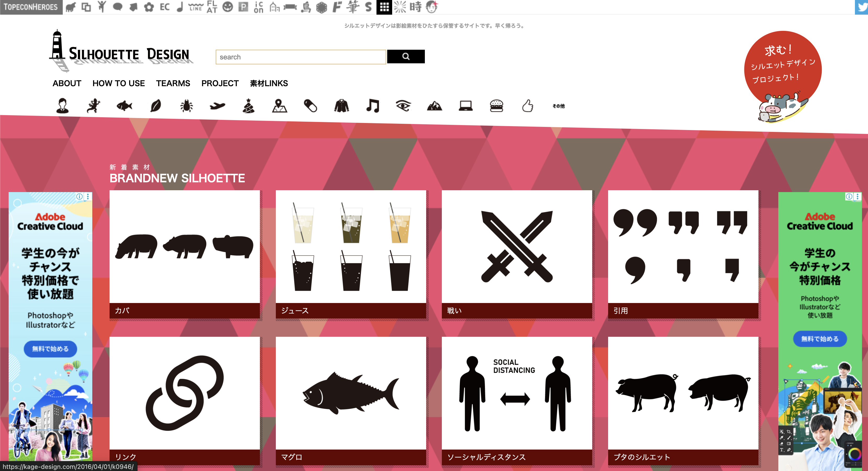The width and height of the screenshot is (868, 471).
Task: Click 無料で始める in left Adobe ad
Action: (50, 349)
